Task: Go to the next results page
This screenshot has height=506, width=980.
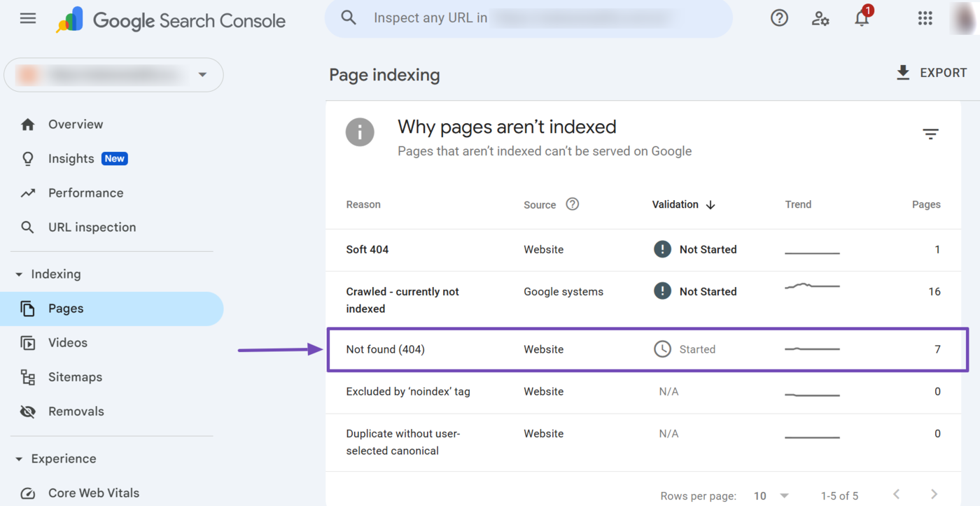Action: [934, 495]
